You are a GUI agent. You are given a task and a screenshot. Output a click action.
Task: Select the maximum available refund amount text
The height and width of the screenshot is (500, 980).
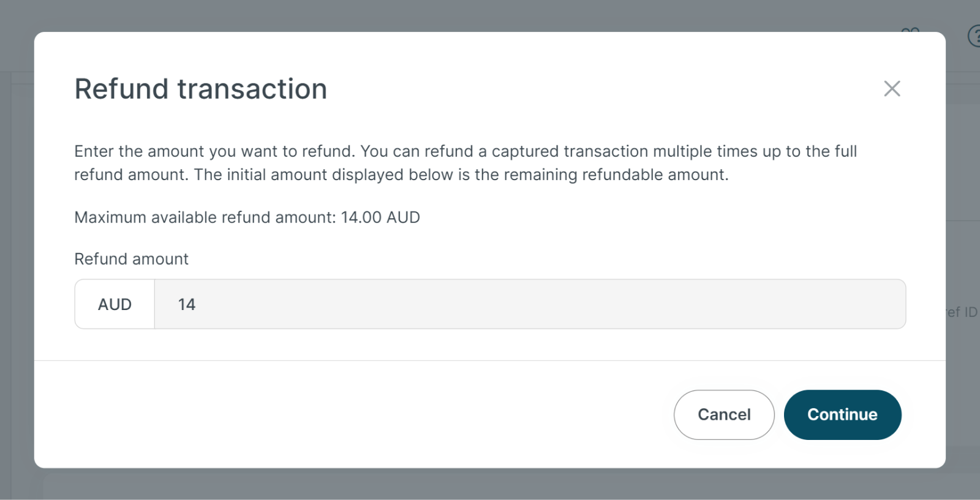click(x=247, y=217)
